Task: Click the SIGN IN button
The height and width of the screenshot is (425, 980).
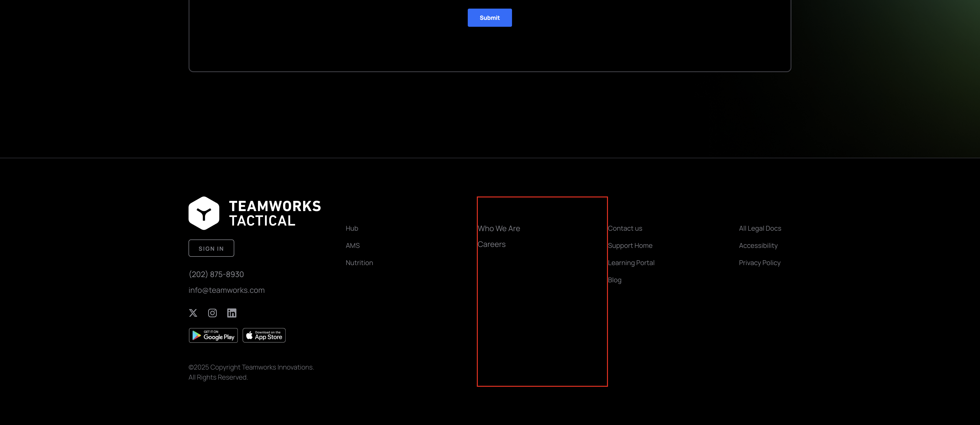Action: 211,248
